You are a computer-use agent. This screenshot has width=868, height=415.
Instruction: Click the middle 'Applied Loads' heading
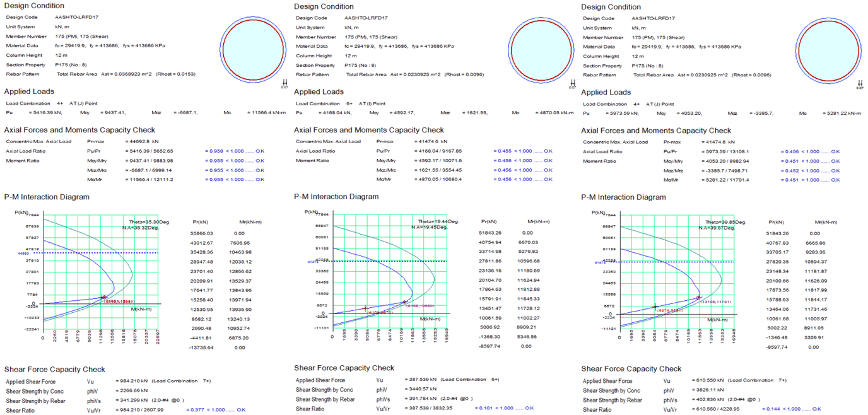319,92
